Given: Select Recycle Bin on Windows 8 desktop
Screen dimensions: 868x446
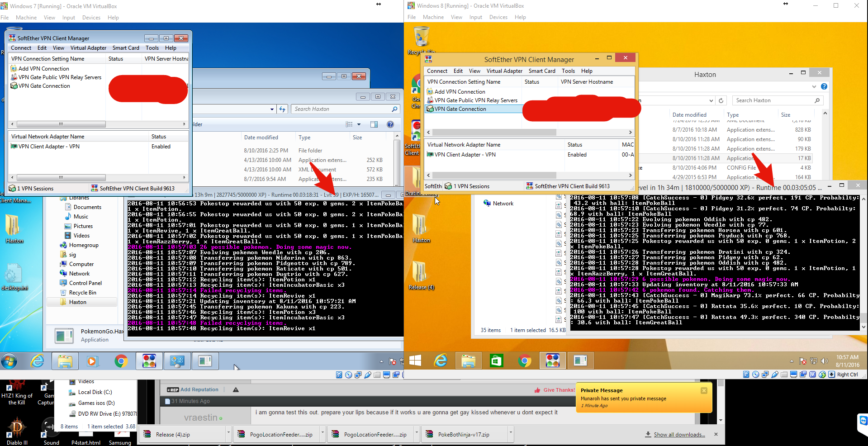Looking at the screenshot, I should coord(422,40).
